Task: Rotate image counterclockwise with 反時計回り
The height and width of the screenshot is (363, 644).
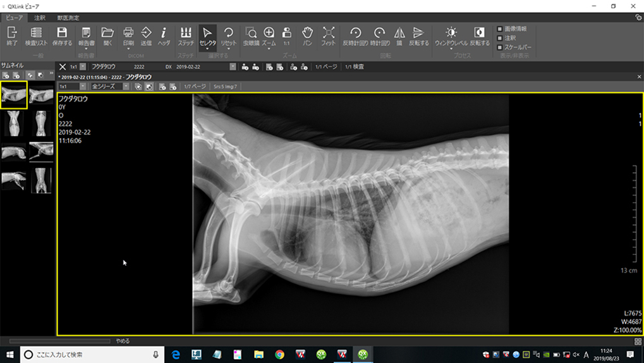Action: tap(355, 35)
